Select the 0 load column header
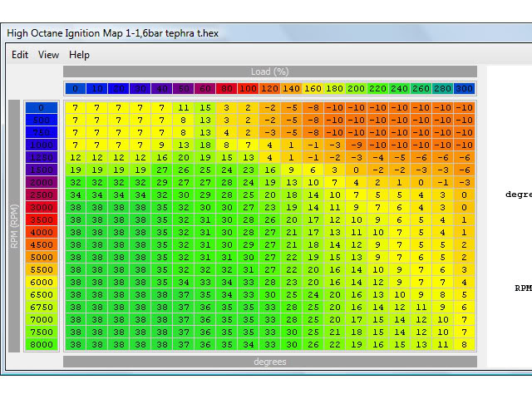The height and width of the screenshot is (399, 532). tap(75, 89)
